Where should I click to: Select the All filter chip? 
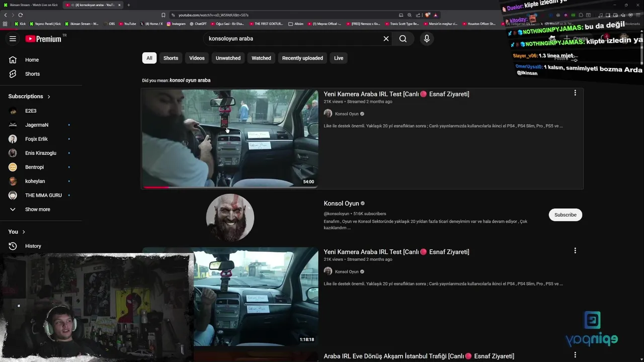[149, 58]
